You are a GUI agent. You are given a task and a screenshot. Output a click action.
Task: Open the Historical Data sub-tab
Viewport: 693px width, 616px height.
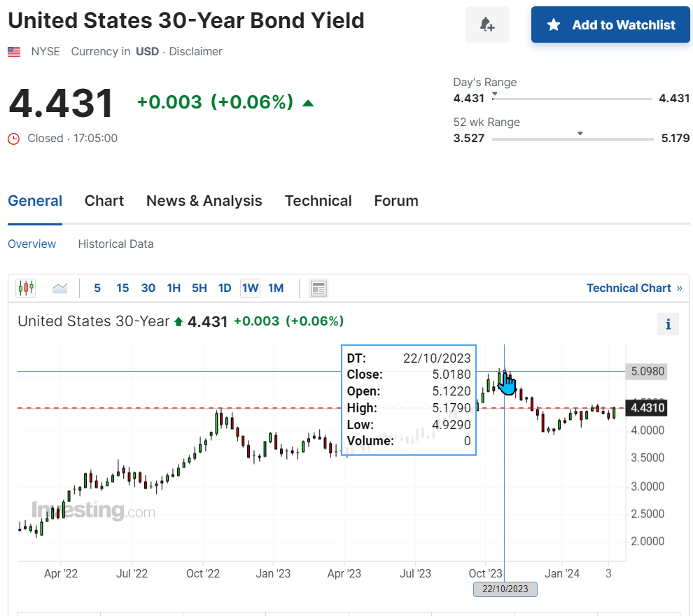click(115, 244)
